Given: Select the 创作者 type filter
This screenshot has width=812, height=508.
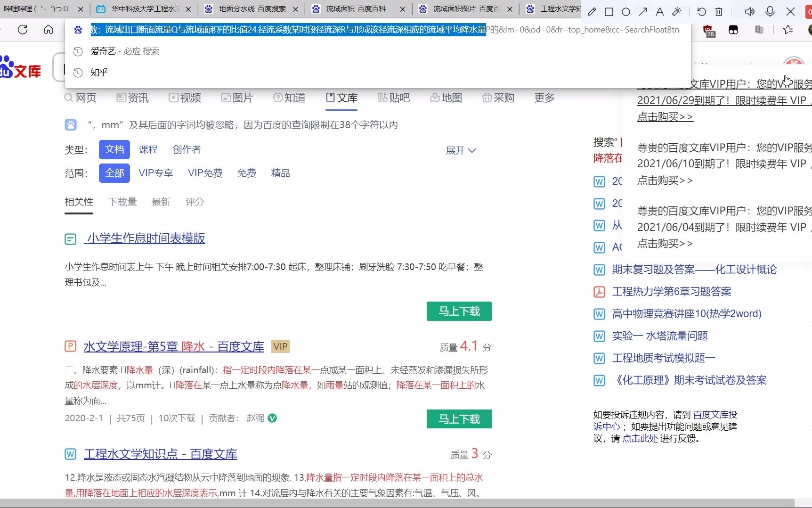Looking at the screenshot, I should pyautogui.click(x=187, y=149).
